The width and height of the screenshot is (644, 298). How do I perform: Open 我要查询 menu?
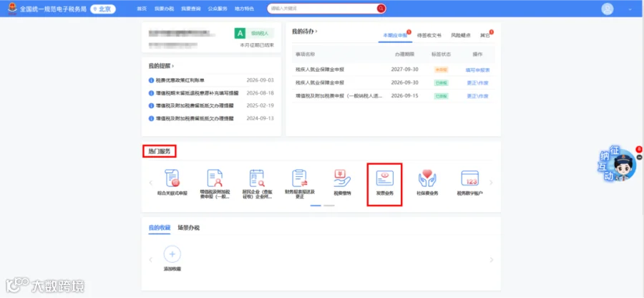tap(190, 9)
